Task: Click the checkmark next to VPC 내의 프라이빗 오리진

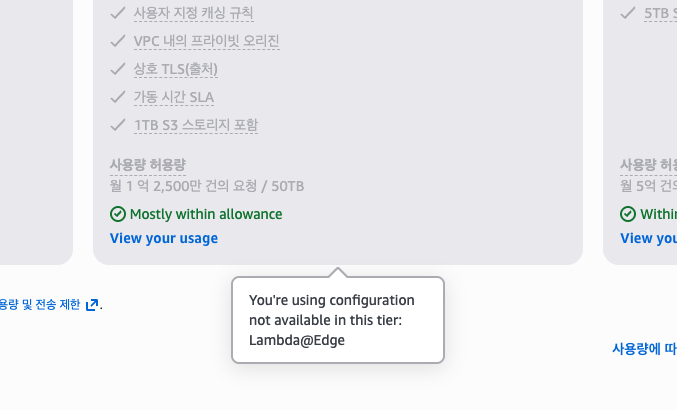Action: click(118, 41)
